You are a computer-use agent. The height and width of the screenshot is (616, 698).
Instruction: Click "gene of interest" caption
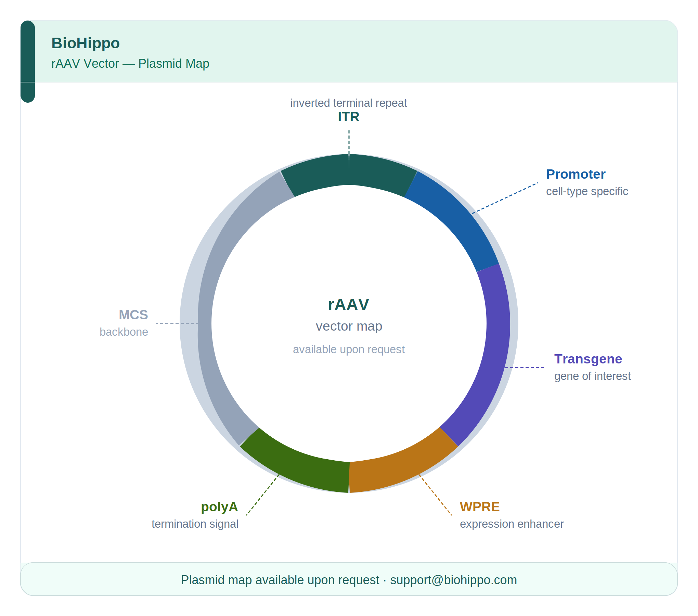pos(593,376)
